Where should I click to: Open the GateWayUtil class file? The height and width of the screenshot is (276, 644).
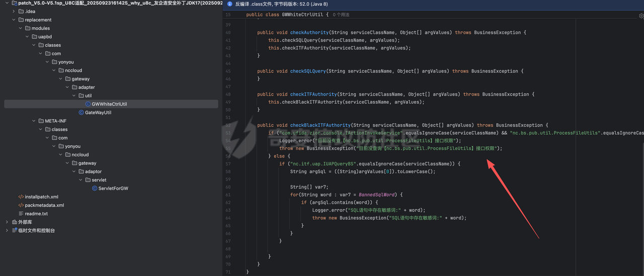[x=98, y=113]
